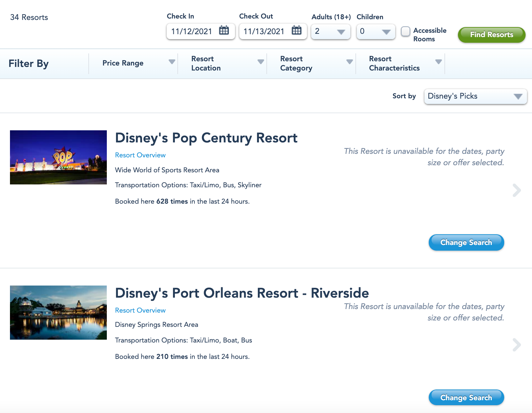Click the arrow chevron beside Pop Century Resort
Viewport: 532px width, 413px height.
point(516,190)
